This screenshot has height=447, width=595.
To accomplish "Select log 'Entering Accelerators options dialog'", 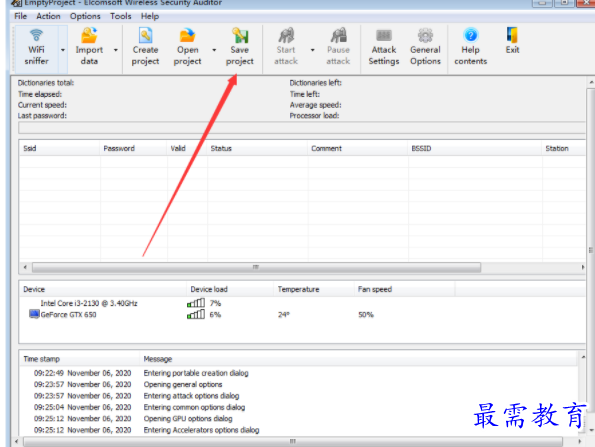I will pos(201,430).
